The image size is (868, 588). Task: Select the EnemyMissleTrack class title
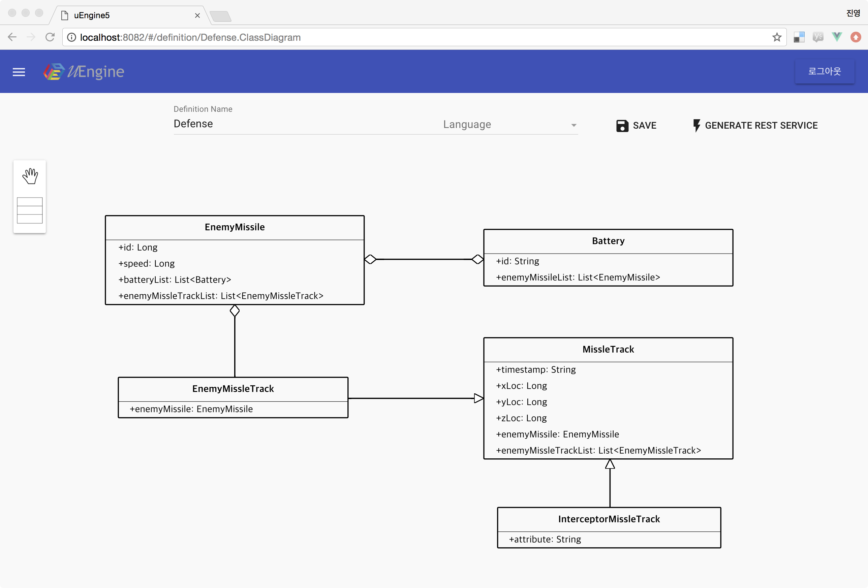pyautogui.click(x=233, y=389)
